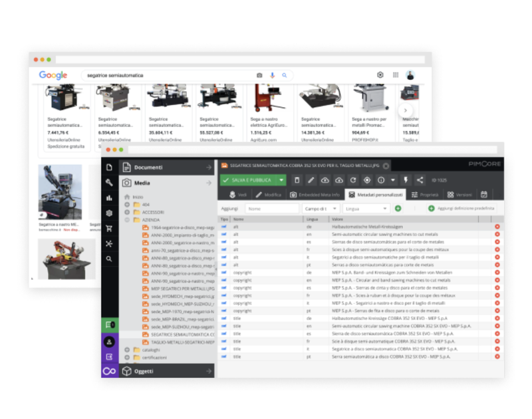The width and height of the screenshot is (532, 419).
Task: Open the gear settings icon in Pimcore sidebar
Action: (109, 213)
